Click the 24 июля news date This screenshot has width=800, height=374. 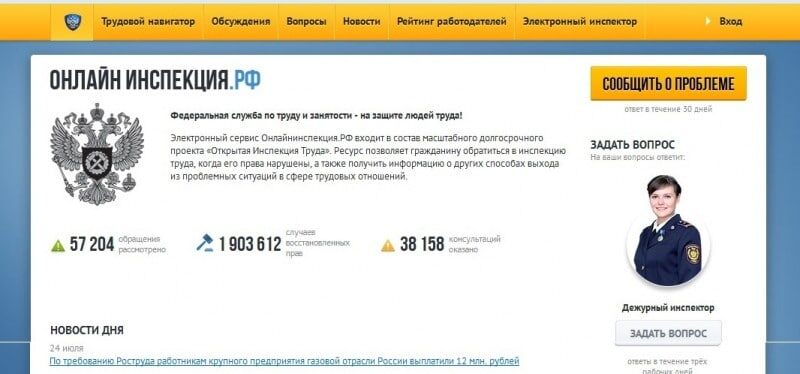[66, 348]
